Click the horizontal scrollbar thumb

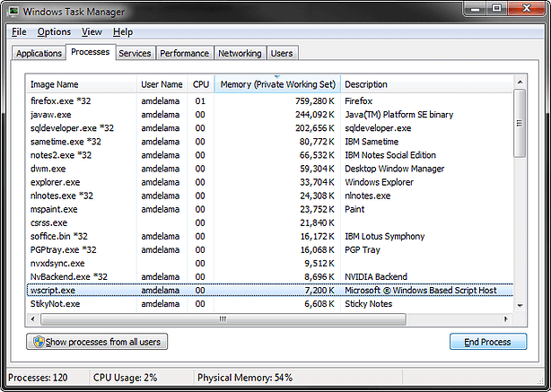(223, 319)
